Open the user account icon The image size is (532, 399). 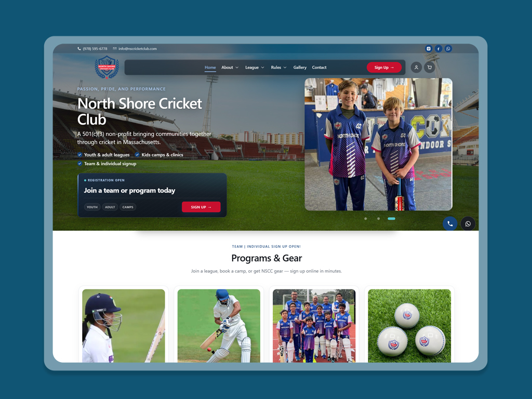coord(416,67)
